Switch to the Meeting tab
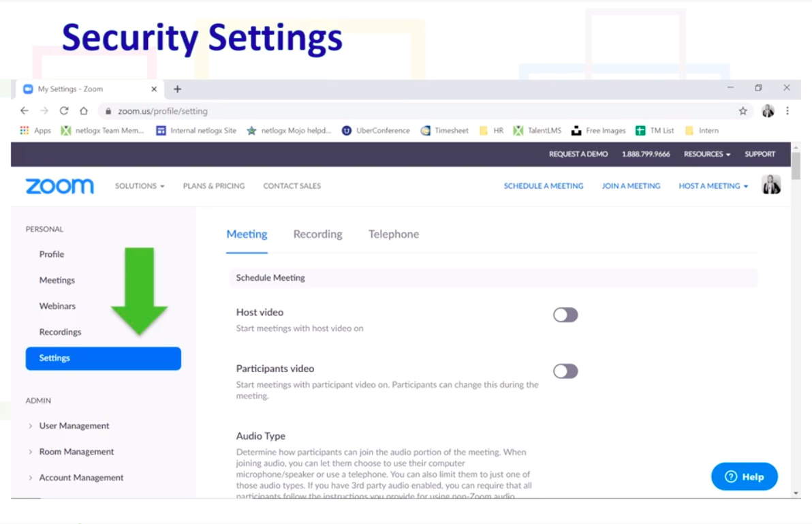Viewport: 812px width, 524px height. [x=247, y=234]
